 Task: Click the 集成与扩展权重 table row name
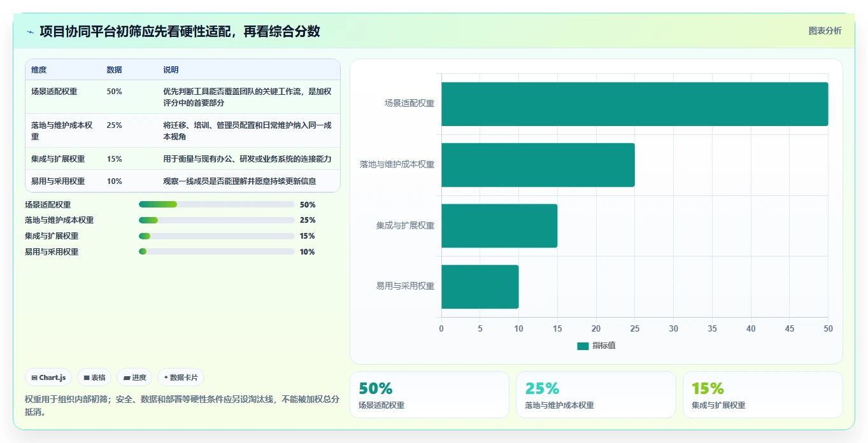pyautogui.click(x=58, y=159)
